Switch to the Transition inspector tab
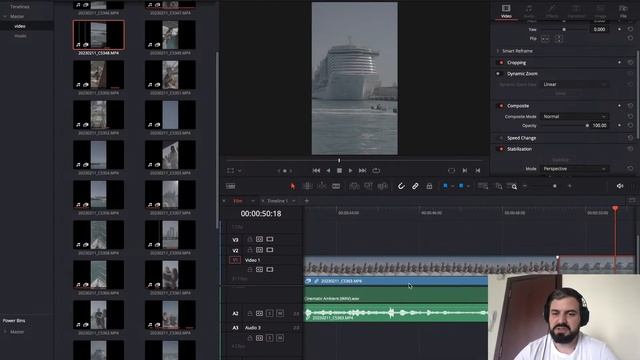Viewport: 640px width, 360px height. (x=576, y=11)
